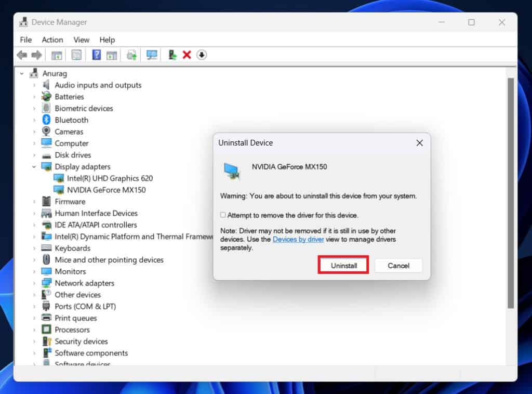Click the Uninstall button in the dialog
This screenshot has width=532, height=394.
[x=343, y=265]
